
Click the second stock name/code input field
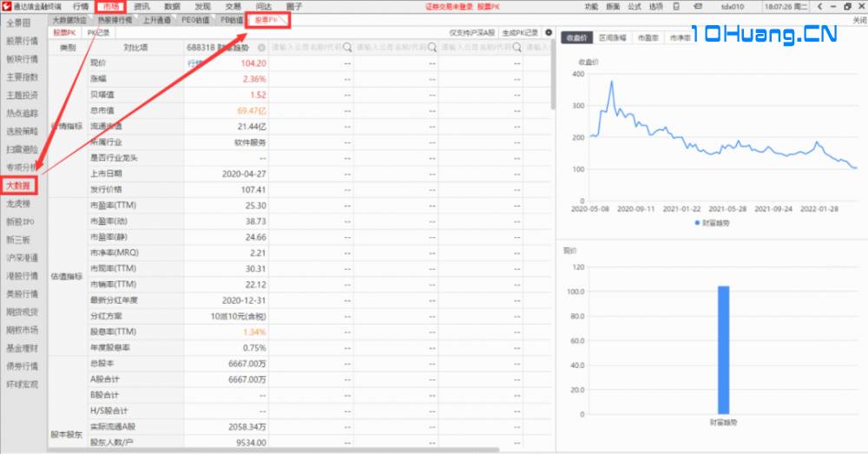pos(311,48)
